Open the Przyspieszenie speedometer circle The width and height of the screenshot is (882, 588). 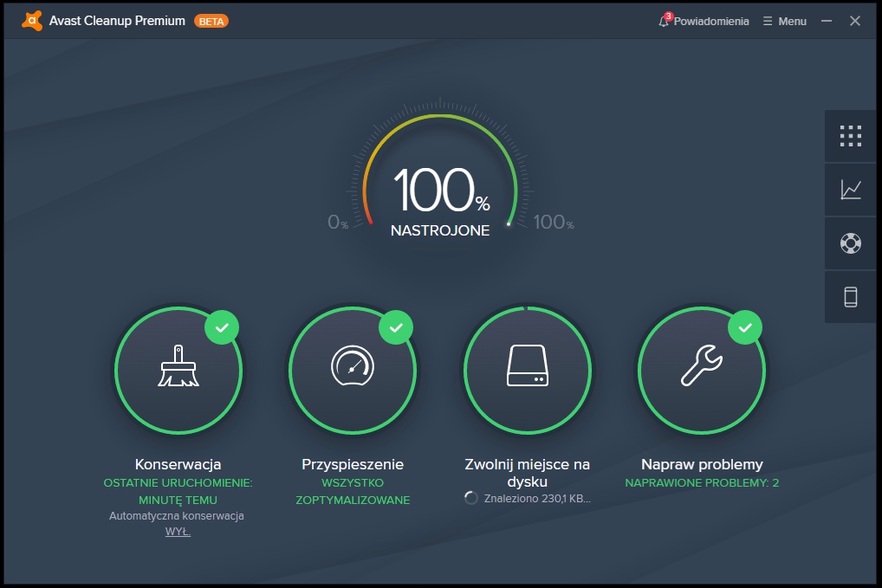pos(353,371)
